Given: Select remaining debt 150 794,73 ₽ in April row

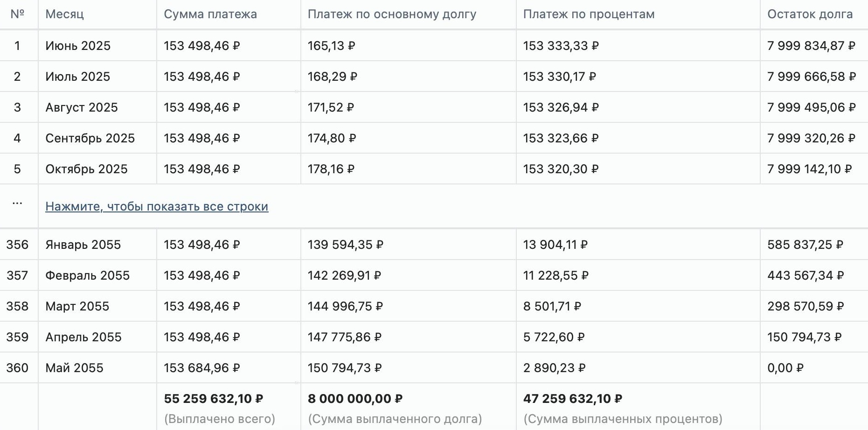Looking at the screenshot, I should (805, 337).
